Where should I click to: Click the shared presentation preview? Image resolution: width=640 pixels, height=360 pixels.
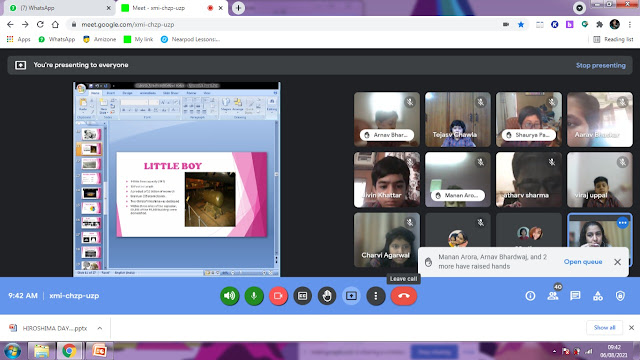(177, 179)
